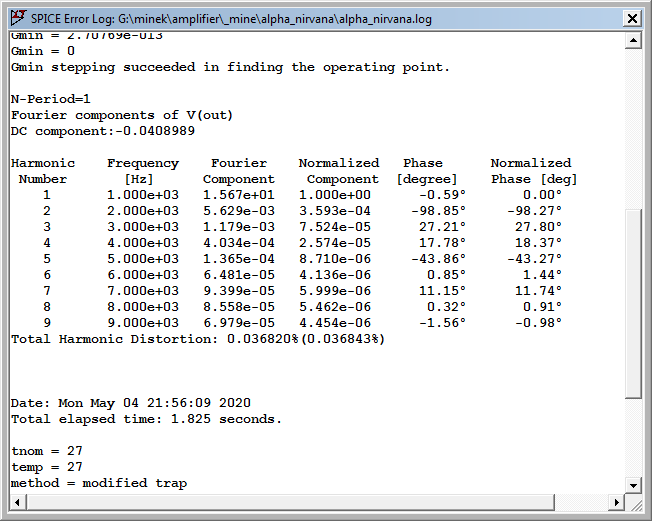Click the horizontal scrollbar right arrow

point(617,502)
